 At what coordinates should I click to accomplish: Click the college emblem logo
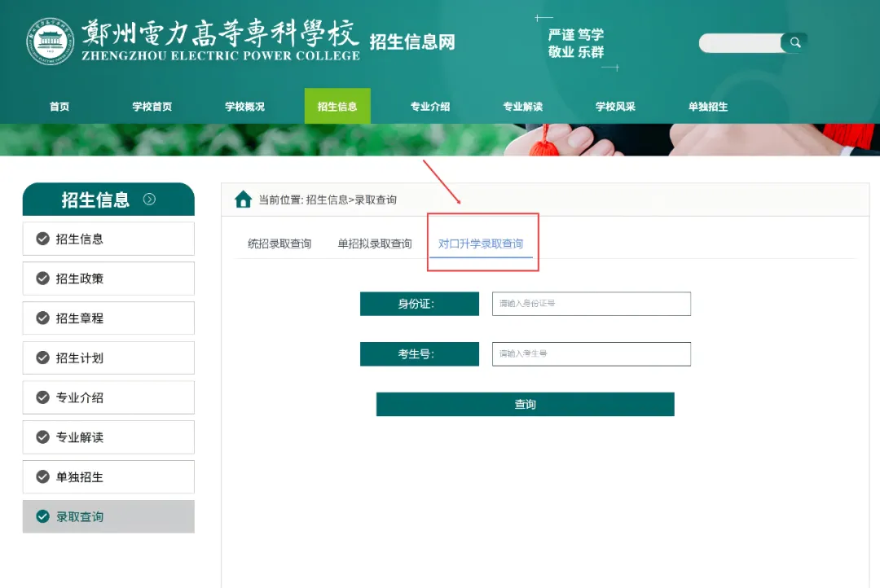51,42
